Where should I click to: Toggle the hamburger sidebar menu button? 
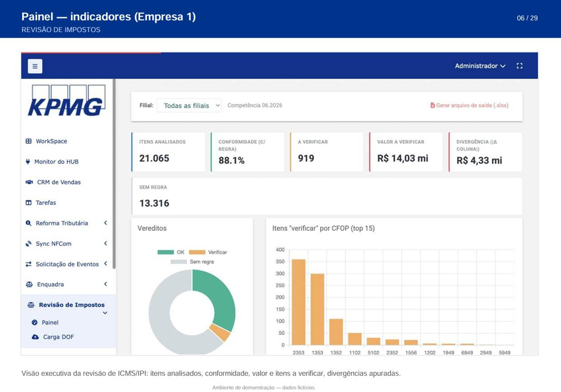pos(35,66)
